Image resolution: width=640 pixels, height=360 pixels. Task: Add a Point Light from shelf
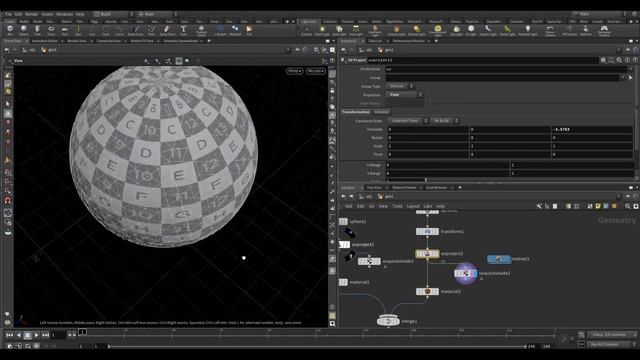point(322,30)
